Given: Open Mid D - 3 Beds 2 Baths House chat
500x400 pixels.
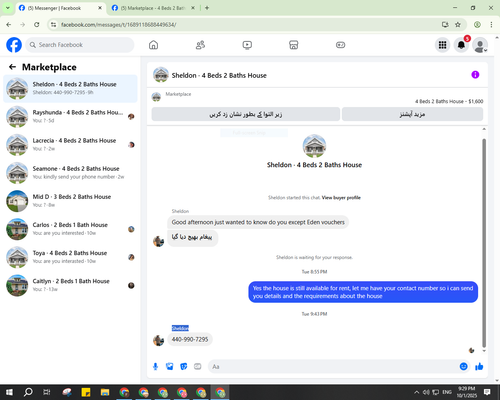Looking at the screenshot, I should click(70, 201).
